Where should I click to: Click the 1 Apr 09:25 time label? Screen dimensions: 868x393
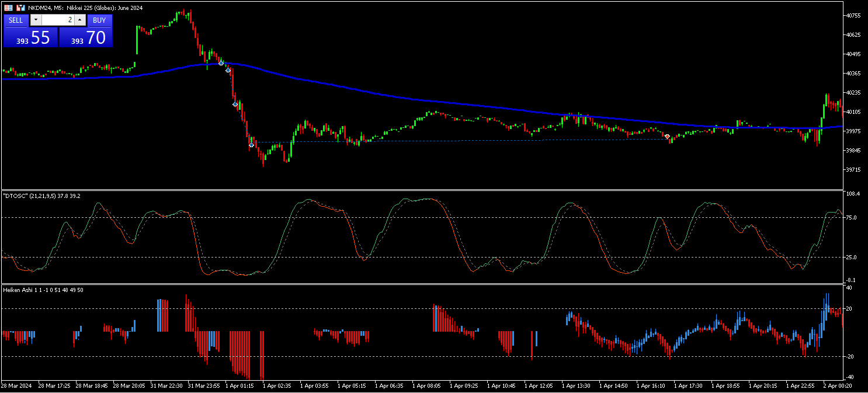[x=464, y=386]
